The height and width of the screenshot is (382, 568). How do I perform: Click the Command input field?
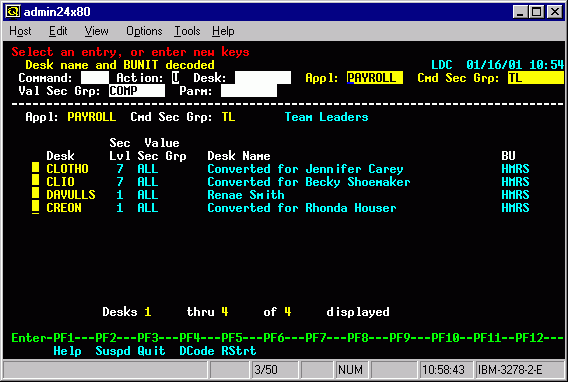95,77
